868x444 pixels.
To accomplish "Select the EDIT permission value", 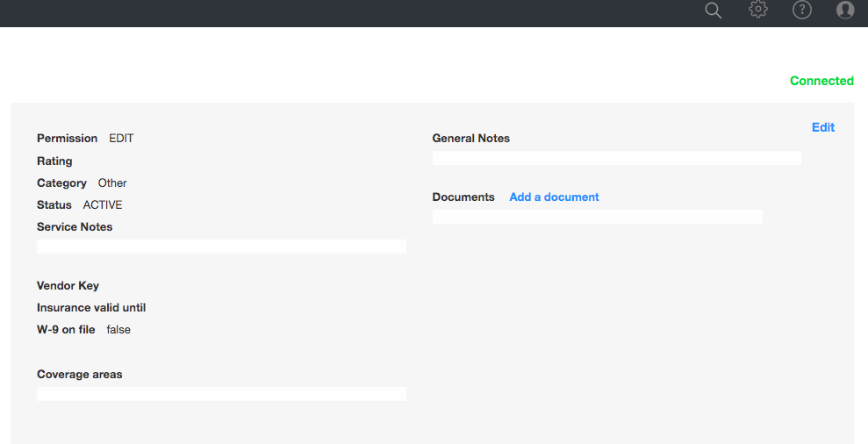I will point(121,139).
